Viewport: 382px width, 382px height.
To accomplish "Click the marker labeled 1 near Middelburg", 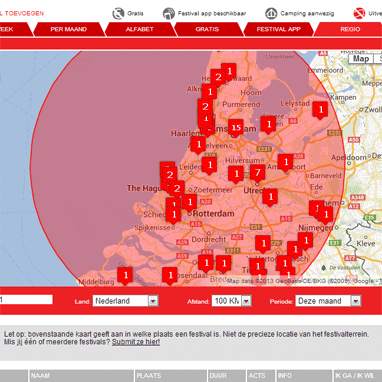I will point(125,276).
